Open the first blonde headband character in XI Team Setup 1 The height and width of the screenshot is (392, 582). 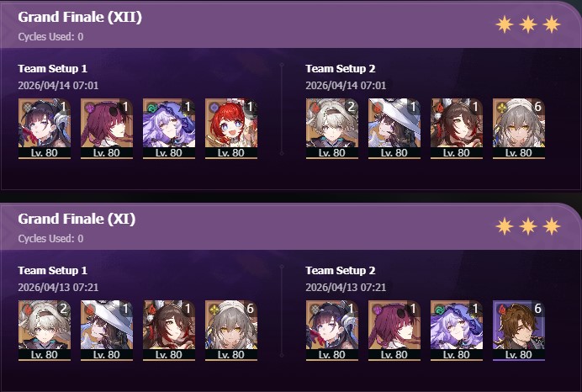click(x=45, y=331)
